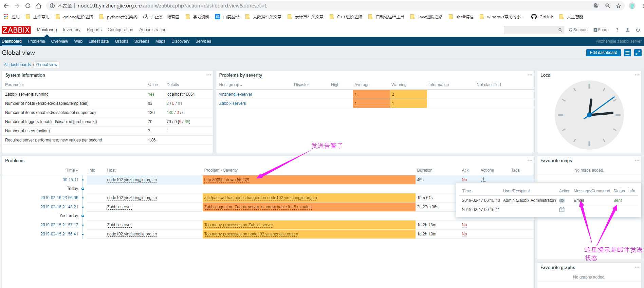Open the Inventory menu
Image resolution: width=644 pixels, height=288 pixels.
point(72,30)
